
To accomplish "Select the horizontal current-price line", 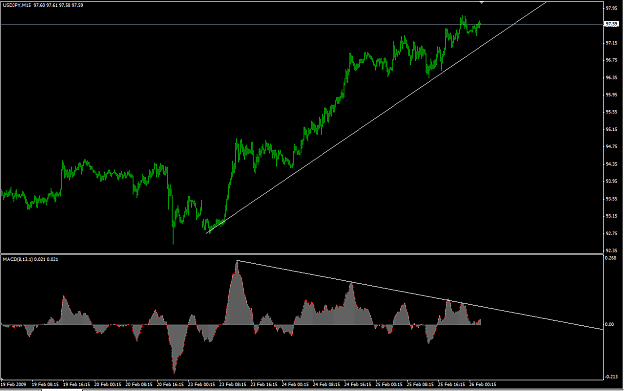I will coord(302,24).
